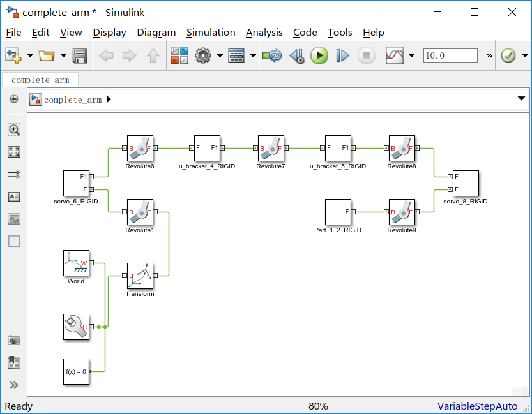Click the Step Forward button
The width and height of the screenshot is (532, 414).
(x=342, y=55)
